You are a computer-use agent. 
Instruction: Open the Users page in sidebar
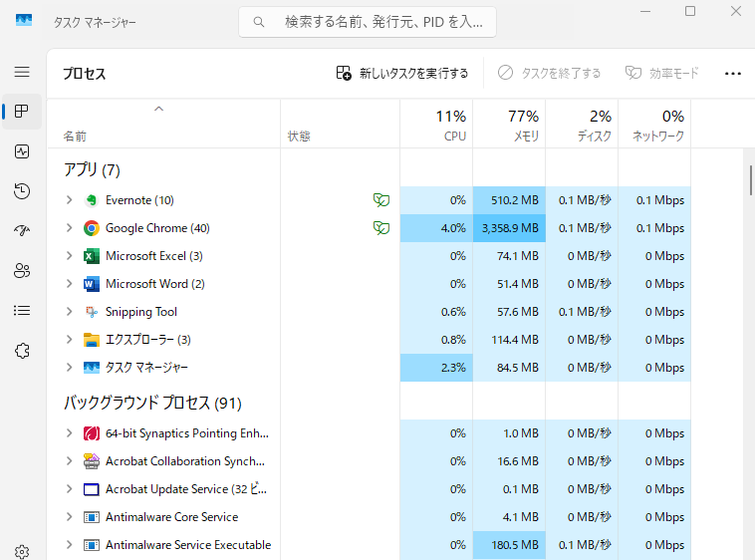(x=22, y=271)
